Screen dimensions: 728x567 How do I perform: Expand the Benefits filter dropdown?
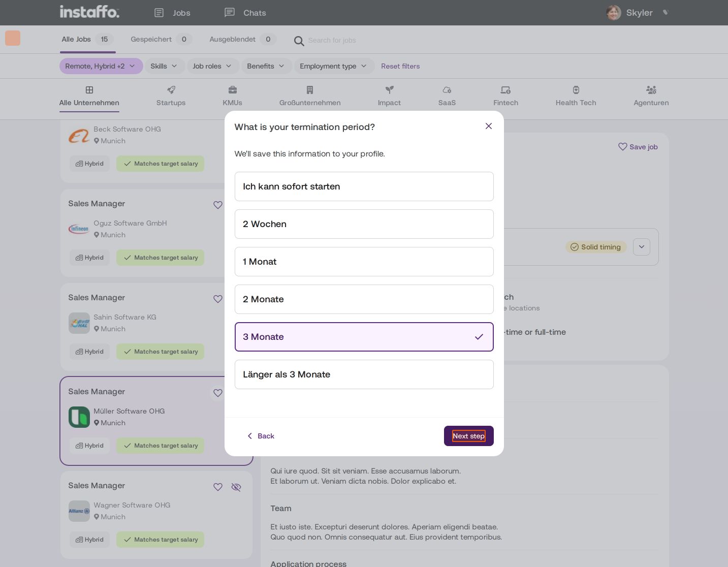[266, 66]
